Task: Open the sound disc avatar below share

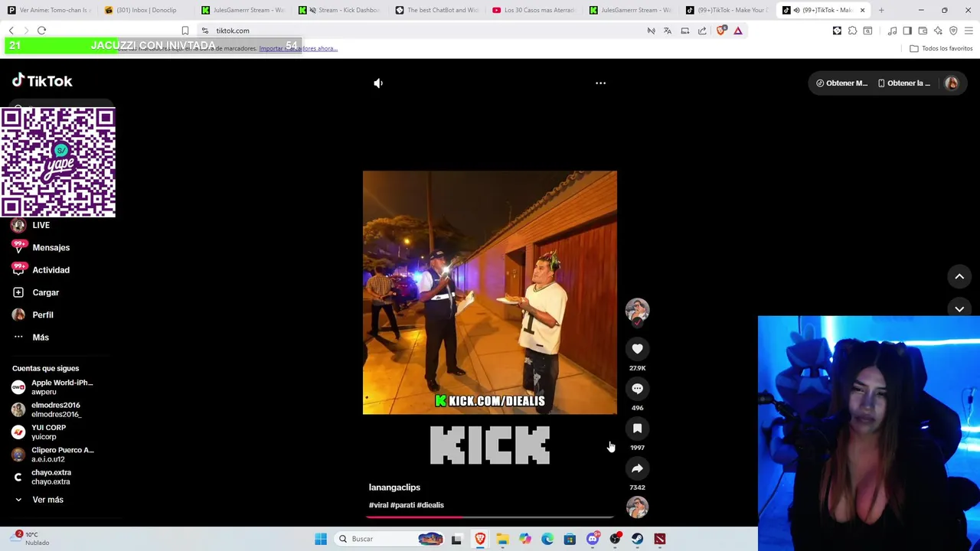Action: pyautogui.click(x=637, y=507)
